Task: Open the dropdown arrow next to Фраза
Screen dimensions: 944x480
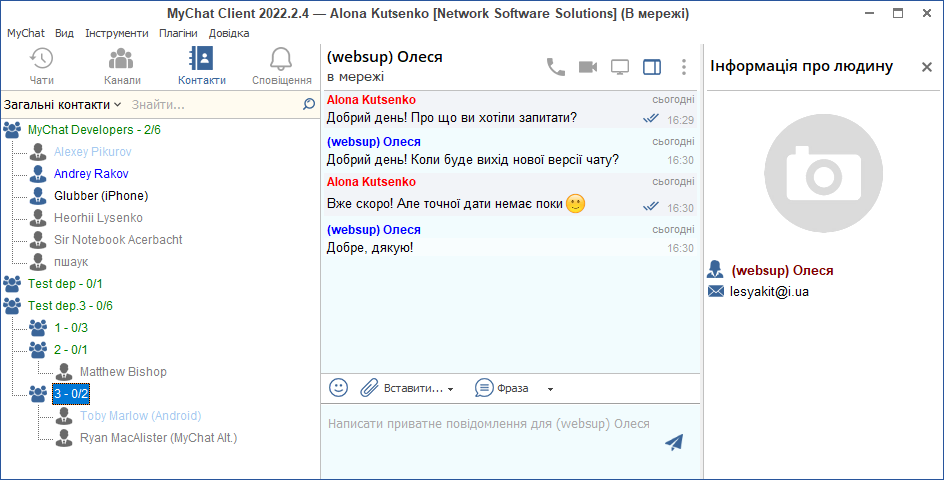Action: click(x=550, y=389)
